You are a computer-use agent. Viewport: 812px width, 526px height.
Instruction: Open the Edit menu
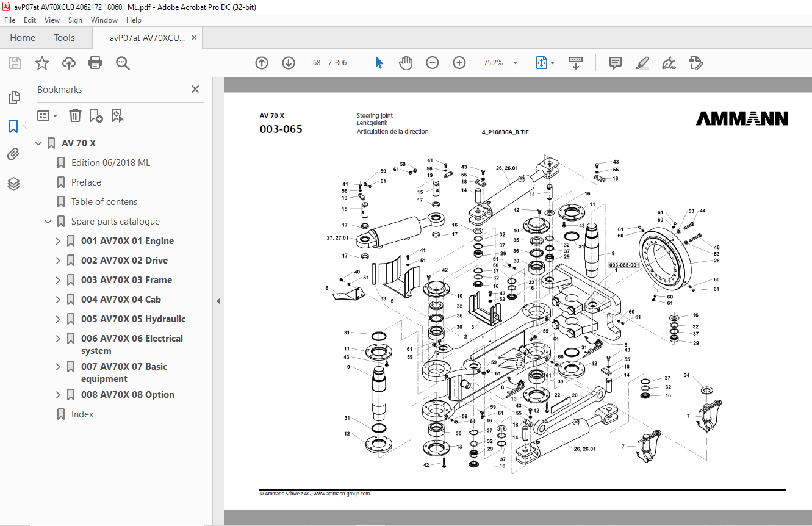pyautogui.click(x=30, y=20)
